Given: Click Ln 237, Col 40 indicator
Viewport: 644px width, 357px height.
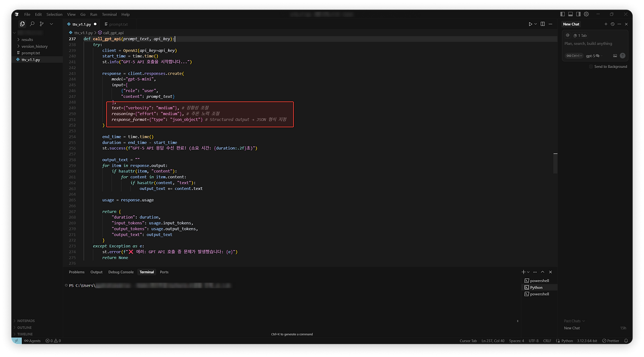Looking at the screenshot, I should [x=493, y=341].
